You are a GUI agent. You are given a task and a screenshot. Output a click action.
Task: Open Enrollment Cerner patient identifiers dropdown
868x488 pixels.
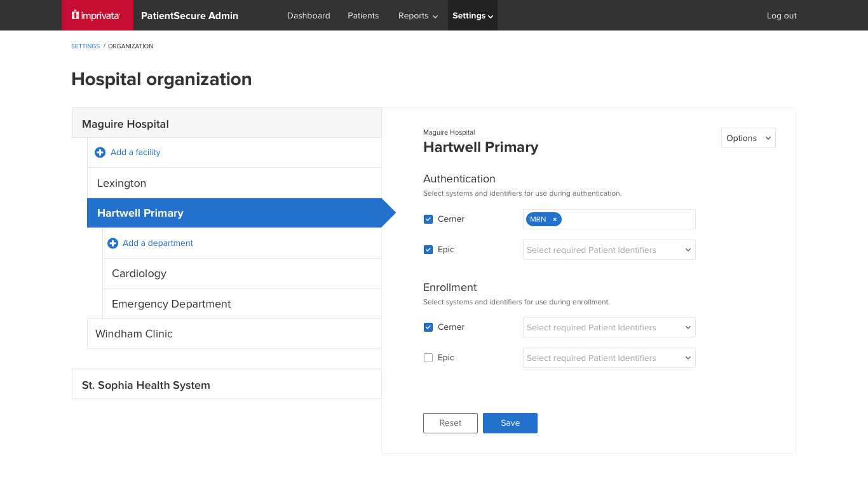click(609, 327)
